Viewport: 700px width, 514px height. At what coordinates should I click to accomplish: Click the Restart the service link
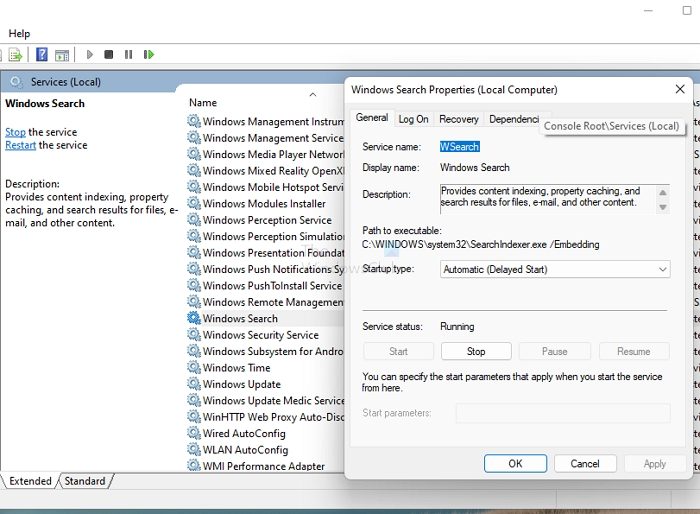(20, 145)
